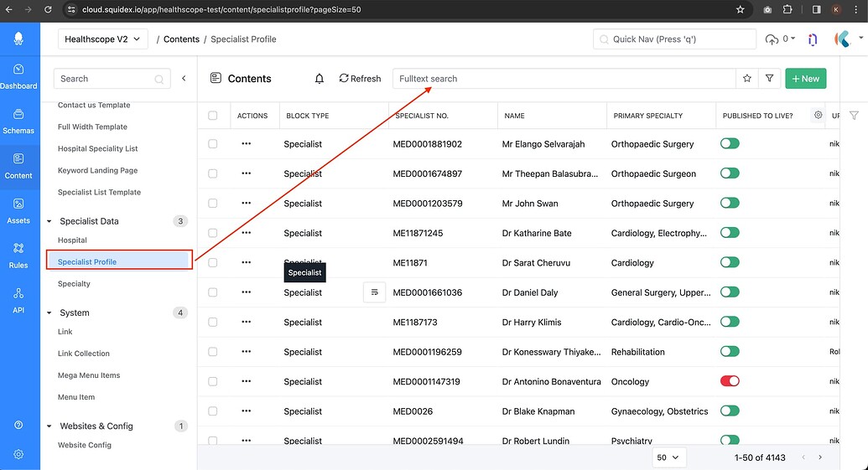Toggle published switch for Dr Konesswary Thiyake
The width and height of the screenshot is (868, 470).
pyautogui.click(x=730, y=351)
